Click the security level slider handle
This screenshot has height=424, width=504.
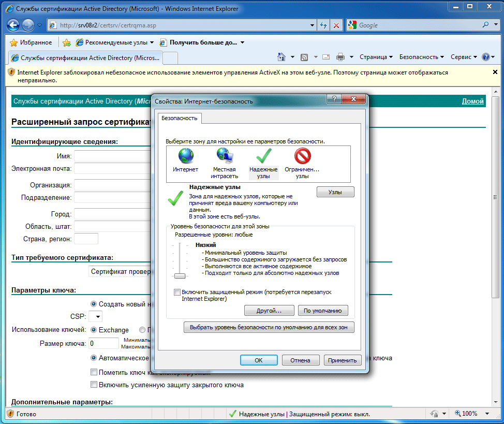point(180,276)
